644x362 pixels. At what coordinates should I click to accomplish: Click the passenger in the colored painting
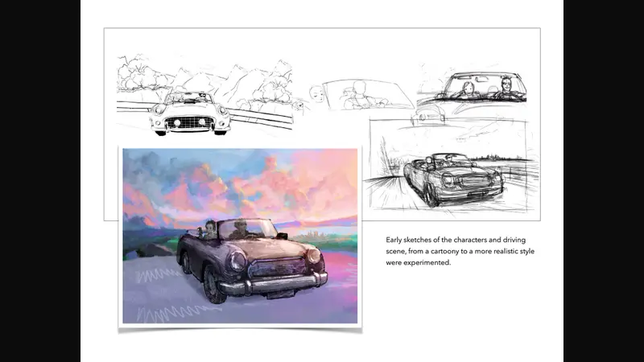pos(211,230)
